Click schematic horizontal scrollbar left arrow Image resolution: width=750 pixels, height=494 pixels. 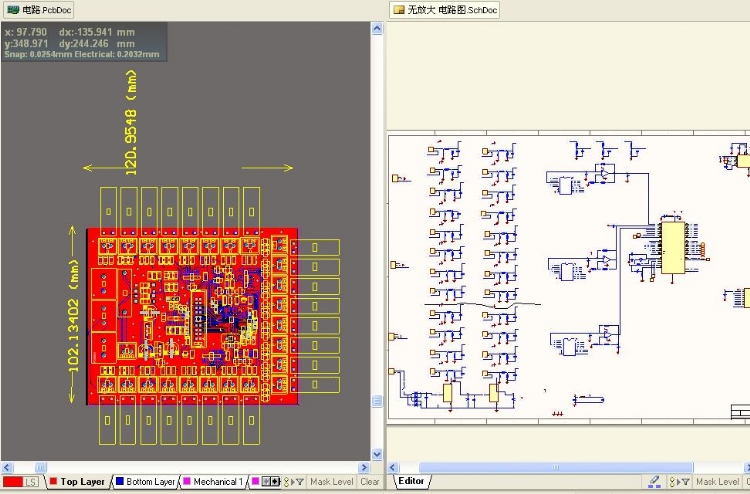point(393,467)
